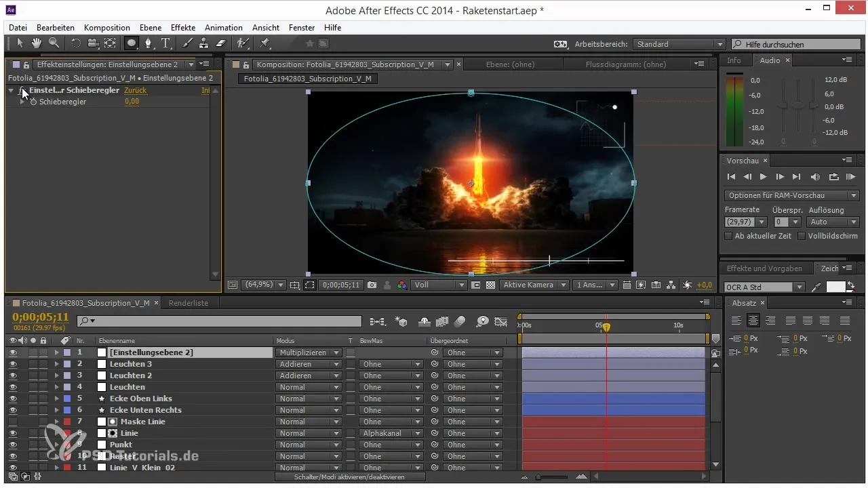Screen dimensions: 868x488
Task: Enable the Ab aktueller Zeit checkbox
Action: [x=728, y=236]
